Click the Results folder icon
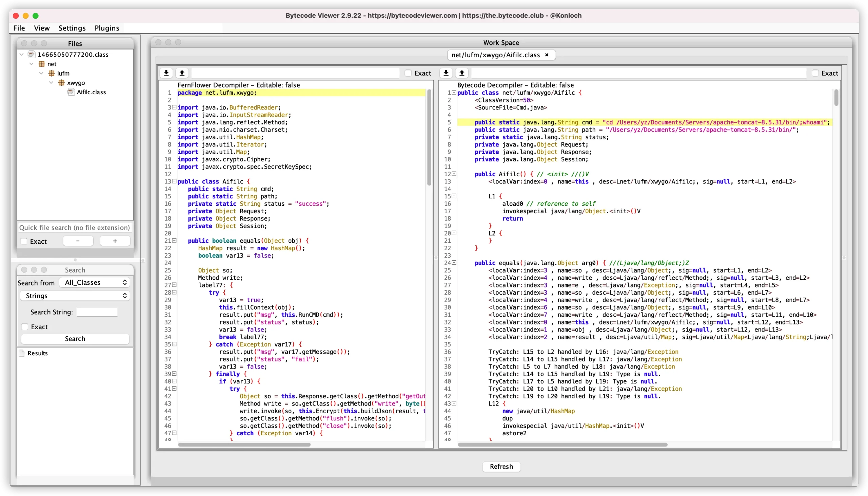 tap(22, 353)
